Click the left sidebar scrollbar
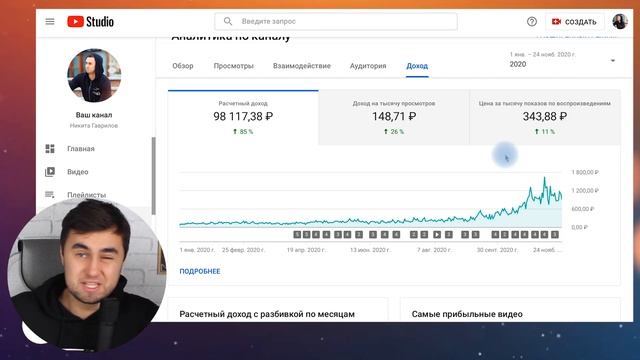Viewport: 640px width, 360px height. tap(153, 176)
